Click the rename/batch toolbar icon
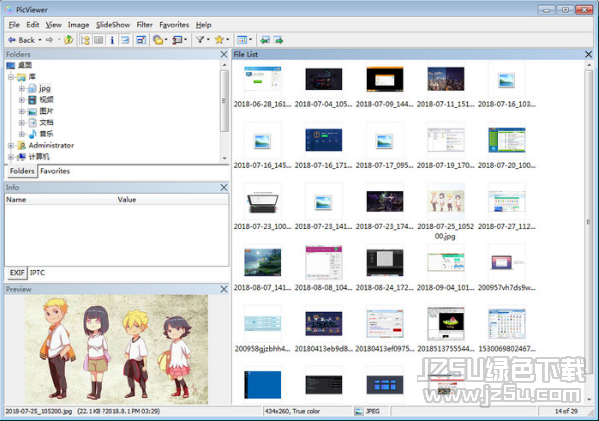 click(x=177, y=40)
